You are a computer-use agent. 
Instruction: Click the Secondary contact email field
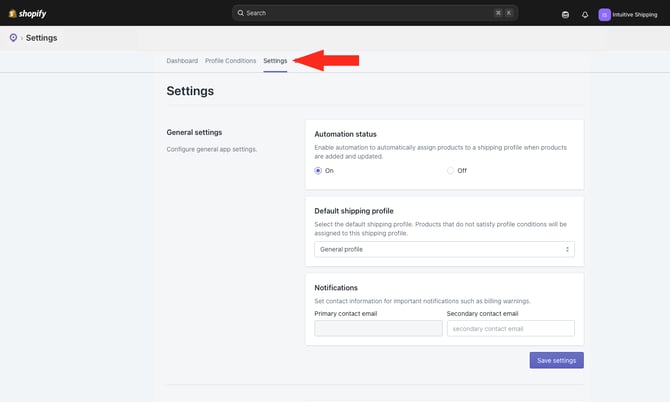511,329
